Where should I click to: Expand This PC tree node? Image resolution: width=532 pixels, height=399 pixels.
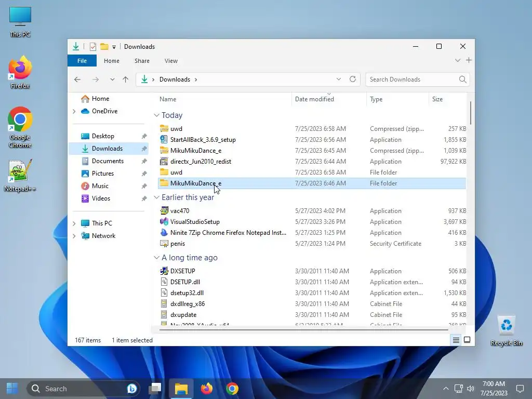pos(74,223)
